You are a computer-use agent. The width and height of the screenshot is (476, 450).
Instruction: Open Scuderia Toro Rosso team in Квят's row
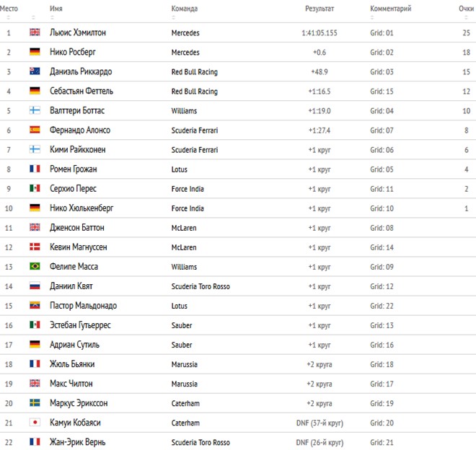tap(200, 286)
